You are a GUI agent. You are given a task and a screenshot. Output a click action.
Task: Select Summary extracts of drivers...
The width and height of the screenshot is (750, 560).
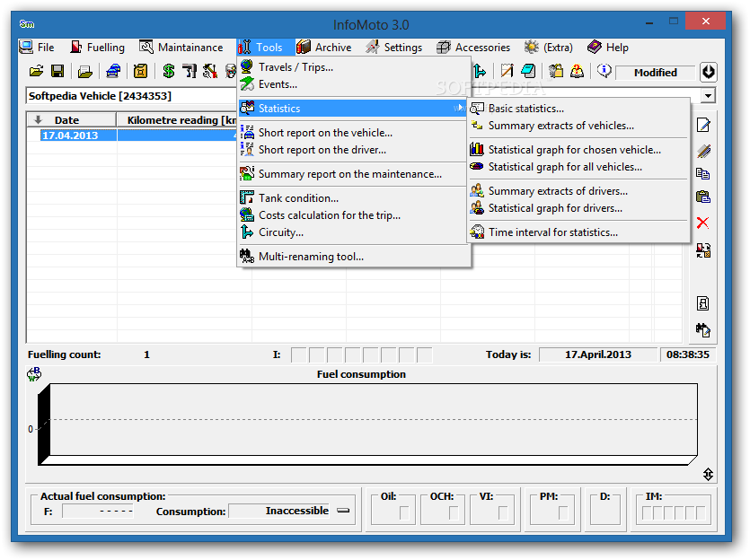click(578, 191)
